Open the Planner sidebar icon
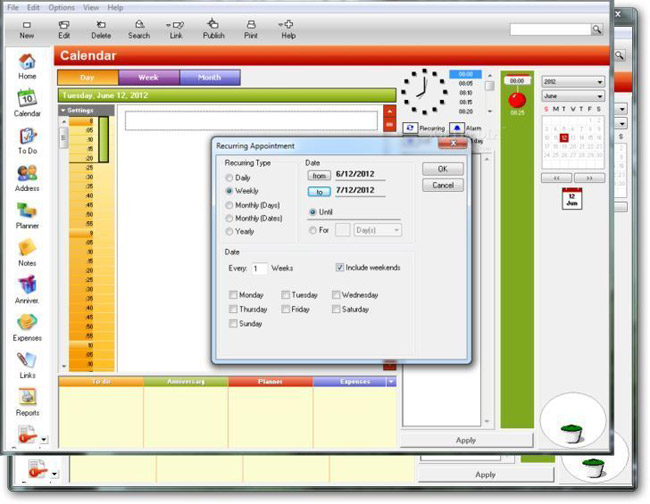This screenshot has width=650, height=504. [x=27, y=214]
